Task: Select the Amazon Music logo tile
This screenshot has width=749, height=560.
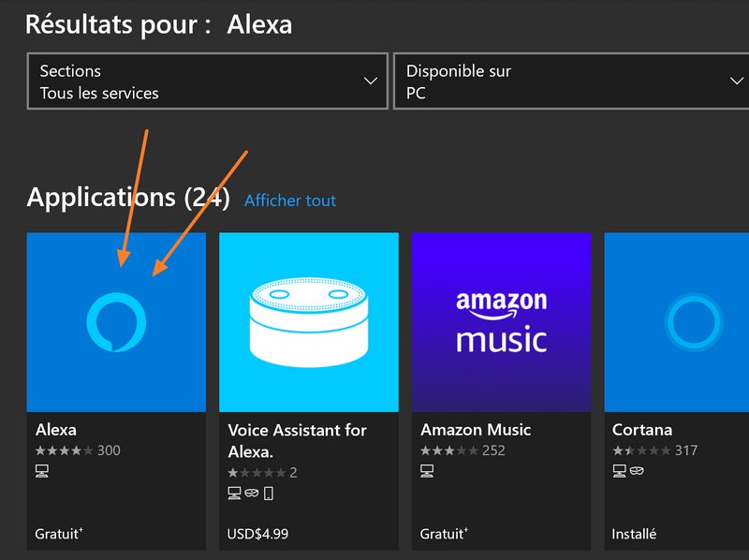Action: (501, 322)
